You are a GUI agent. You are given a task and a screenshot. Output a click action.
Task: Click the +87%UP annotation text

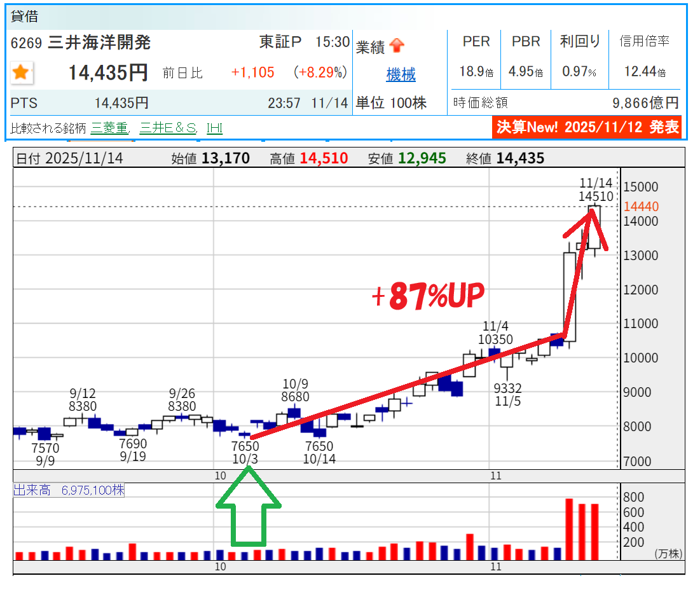point(429,296)
